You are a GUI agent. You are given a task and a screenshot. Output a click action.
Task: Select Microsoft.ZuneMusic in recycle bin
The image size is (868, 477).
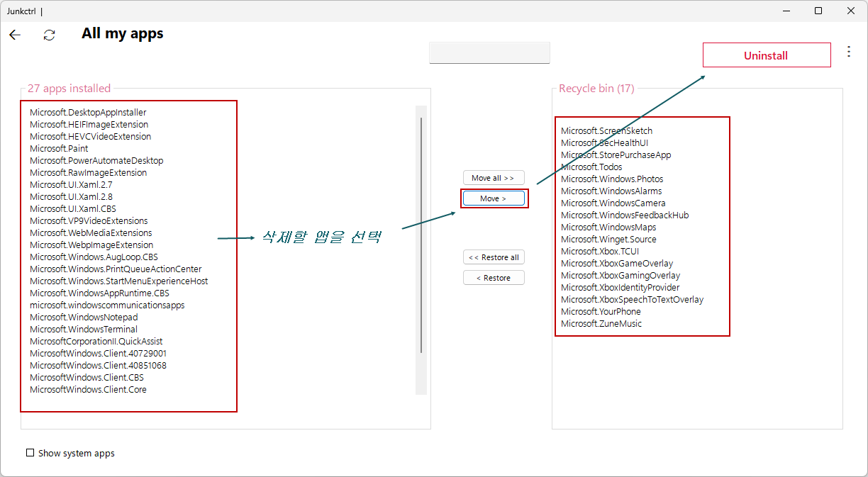pyautogui.click(x=601, y=324)
